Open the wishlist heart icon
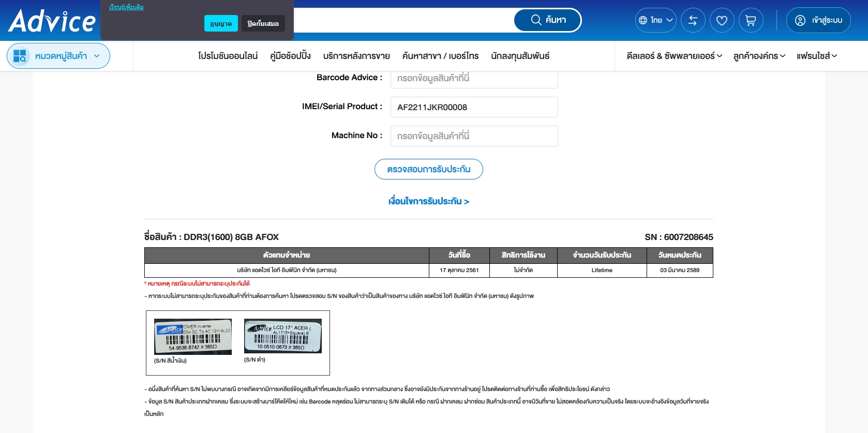868x433 pixels. pyautogui.click(x=722, y=21)
